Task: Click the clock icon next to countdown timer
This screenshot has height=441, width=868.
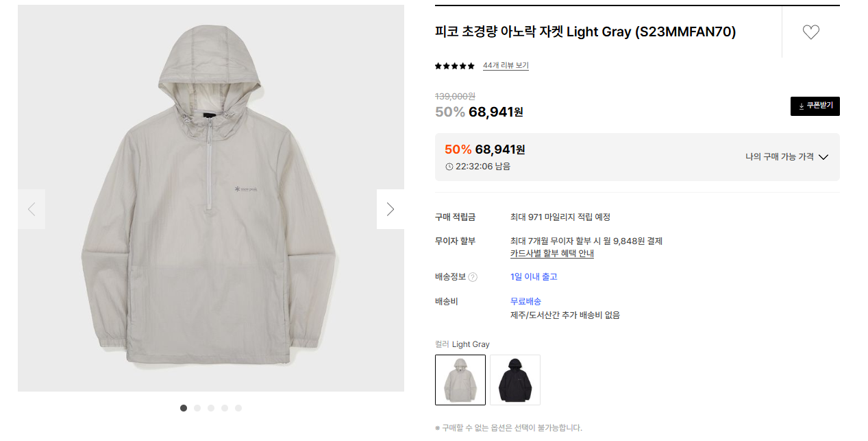Action: (x=449, y=167)
